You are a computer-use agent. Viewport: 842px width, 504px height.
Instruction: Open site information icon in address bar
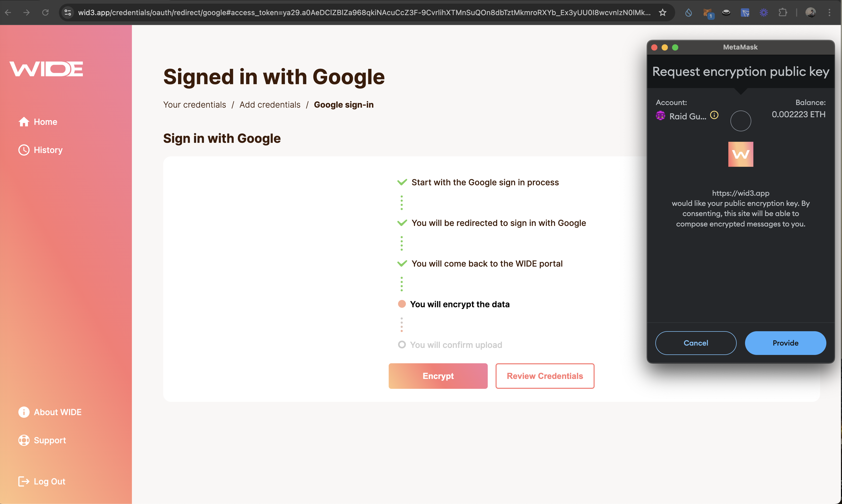coord(68,13)
